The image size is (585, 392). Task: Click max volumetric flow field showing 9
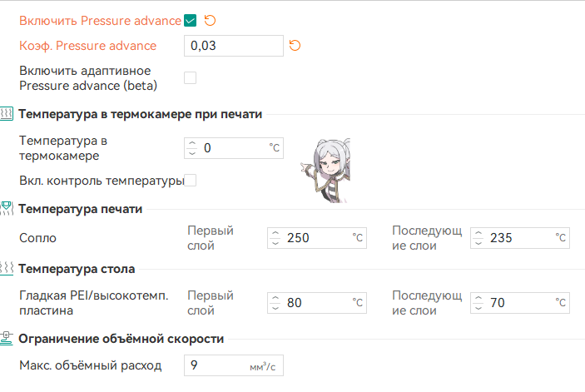pos(234,365)
